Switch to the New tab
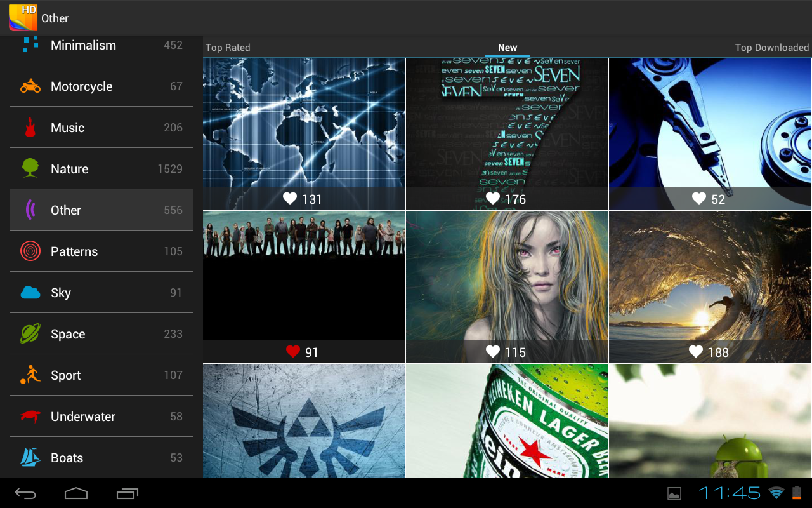Screen dimensions: 812x508 click(x=507, y=48)
